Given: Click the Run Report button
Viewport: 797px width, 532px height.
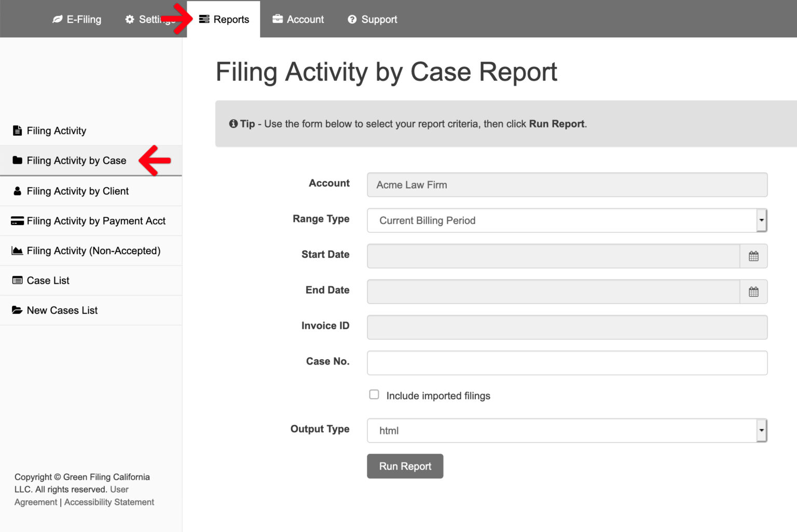Looking at the screenshot, I should click(x=405, y=466).
